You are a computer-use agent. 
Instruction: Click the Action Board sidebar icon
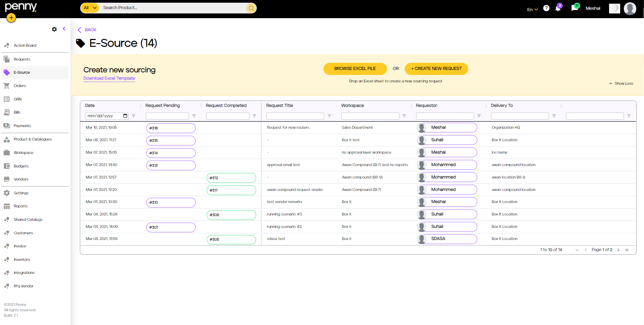[7, 45]
